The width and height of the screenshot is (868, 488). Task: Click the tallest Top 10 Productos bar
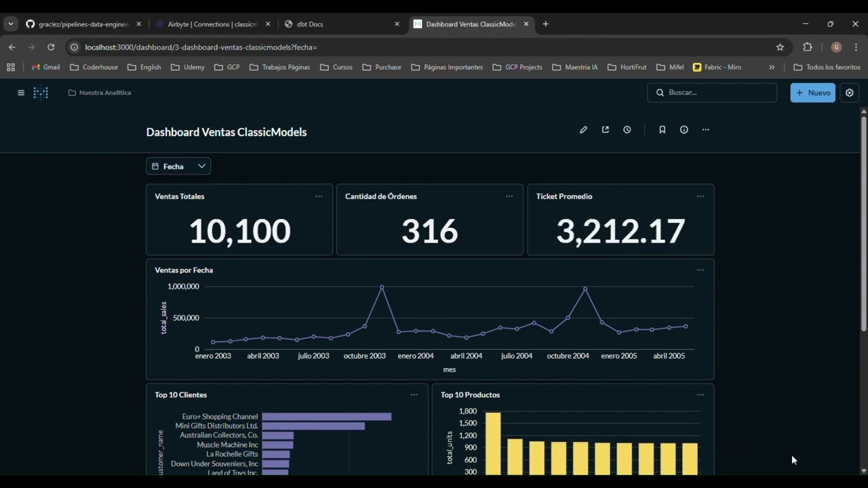coord(493,443)
